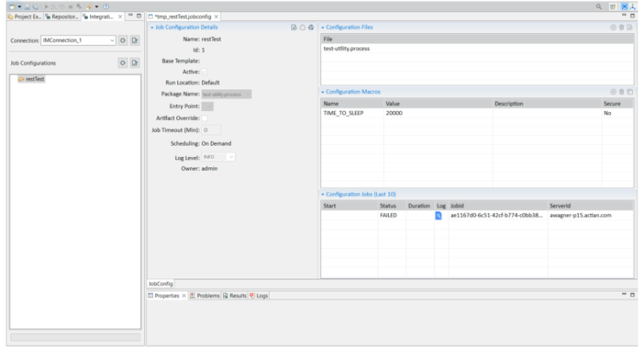Switch to the Problems tab
Screen dimensions: 644x347
tap(204, 295)
